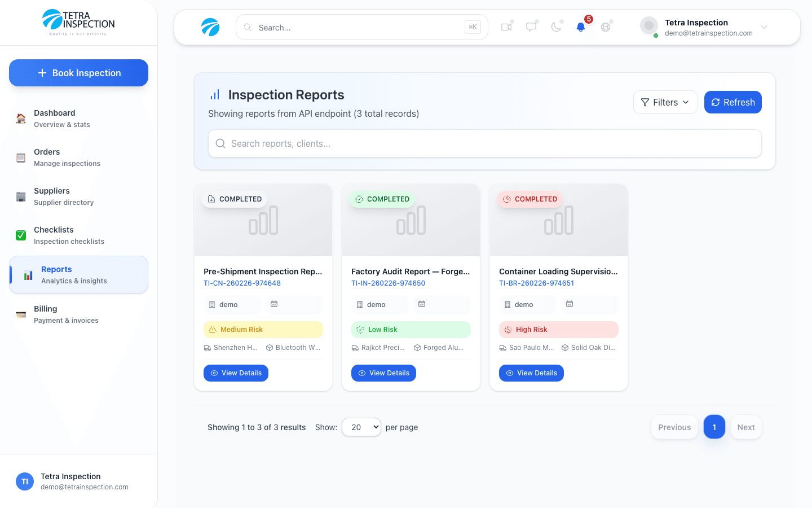812x508 pixels.
Task: Click the Reports bar-chart icon in sidebar
Action: (28, 275)
